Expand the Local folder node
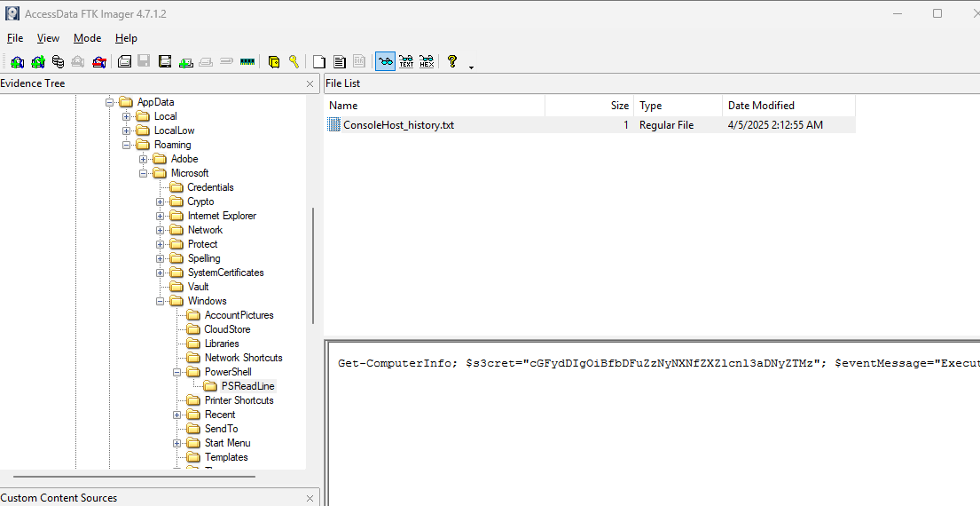This screenshot has width=980, height=506. coord(126,116)
